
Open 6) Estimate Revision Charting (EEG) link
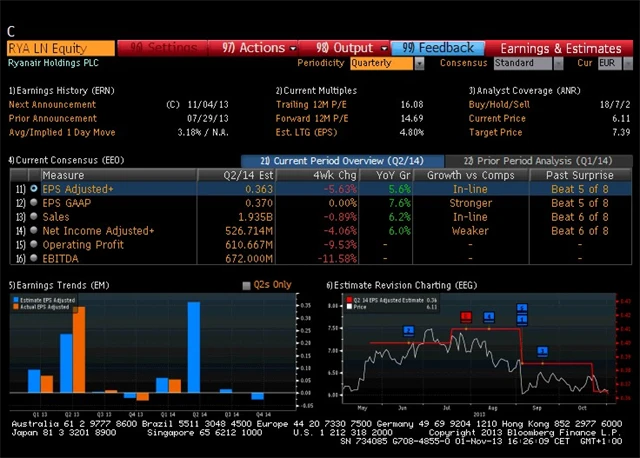click(x=402, y=285)
